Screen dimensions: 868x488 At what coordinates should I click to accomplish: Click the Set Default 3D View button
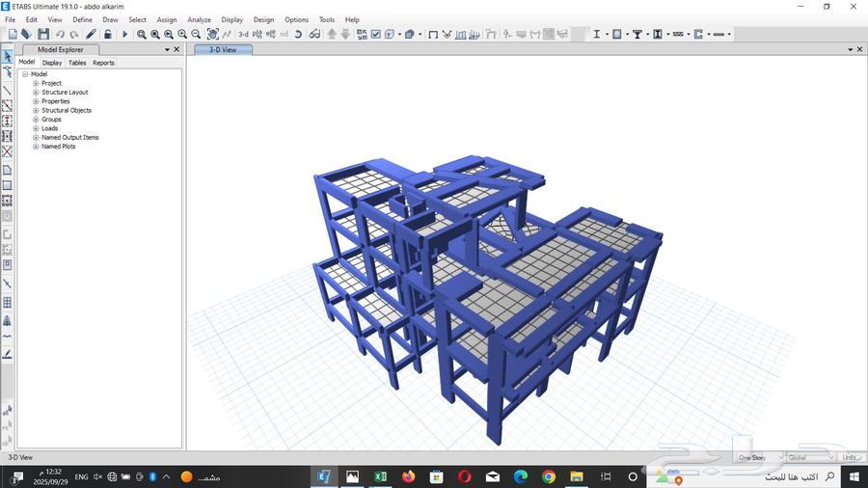pyautogui.click(x=243, y=34)
